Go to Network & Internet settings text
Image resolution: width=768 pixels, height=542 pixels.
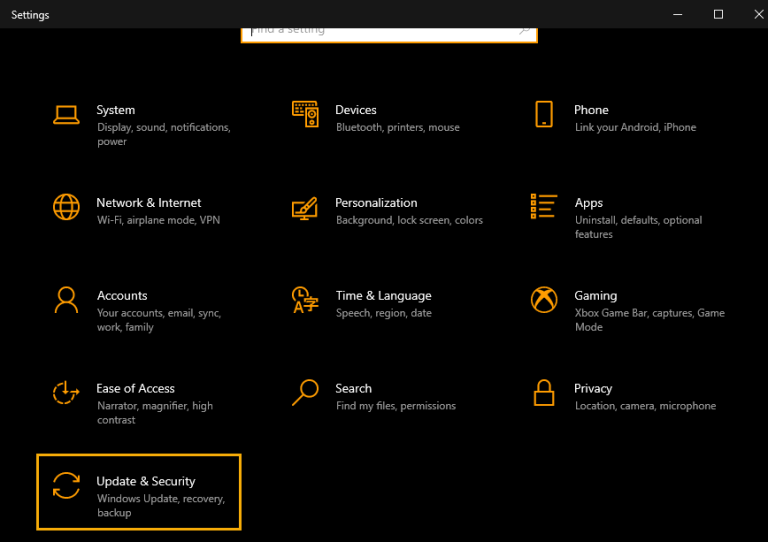coord(149,203)
